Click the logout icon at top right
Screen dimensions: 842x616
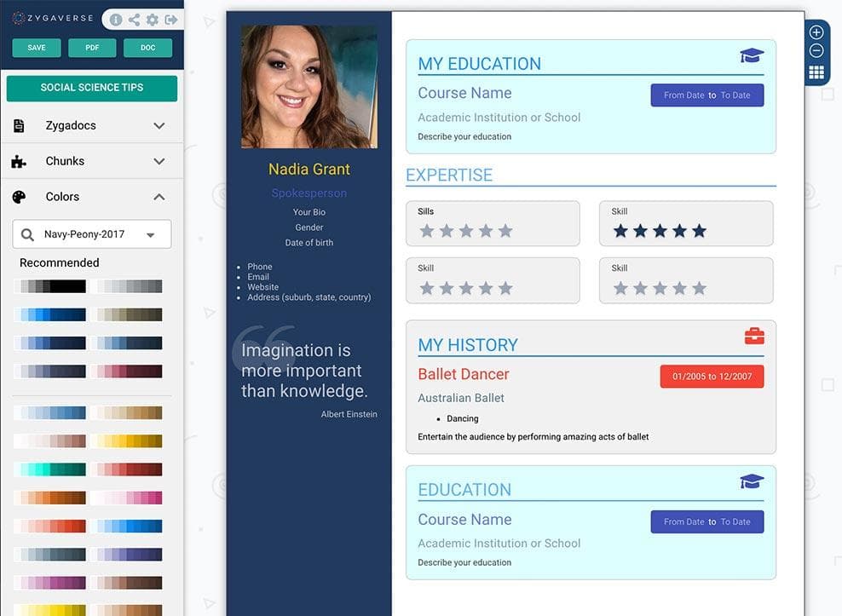pyautogui.click(x=170, y=20)
